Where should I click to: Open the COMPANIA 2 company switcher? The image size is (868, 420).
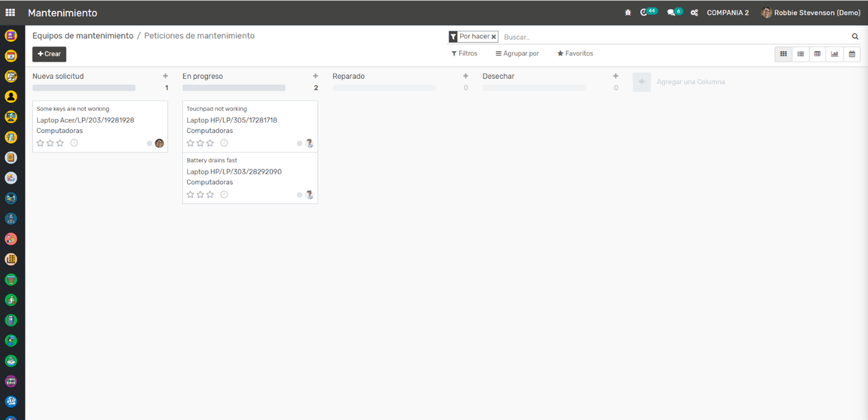tap(727, 13)
